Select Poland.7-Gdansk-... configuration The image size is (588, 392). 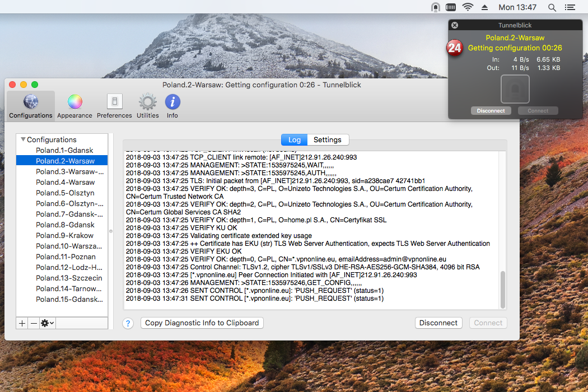62,214
